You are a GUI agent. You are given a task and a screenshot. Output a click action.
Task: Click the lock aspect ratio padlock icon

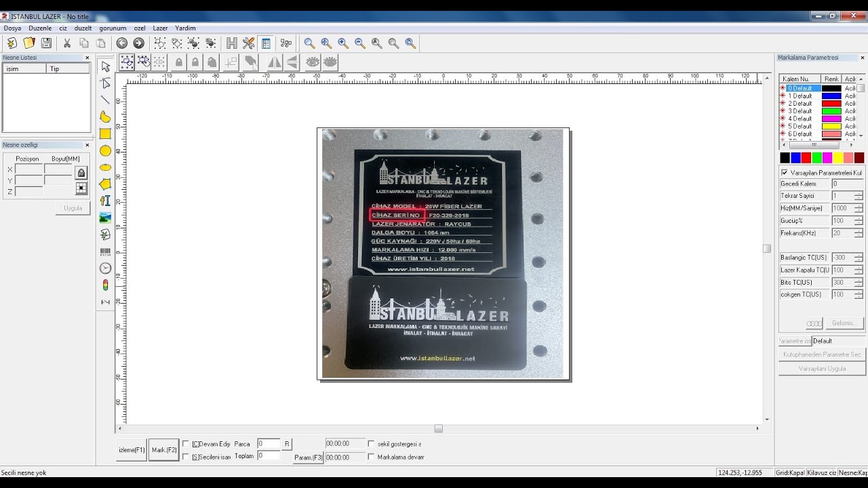(81, 173)
